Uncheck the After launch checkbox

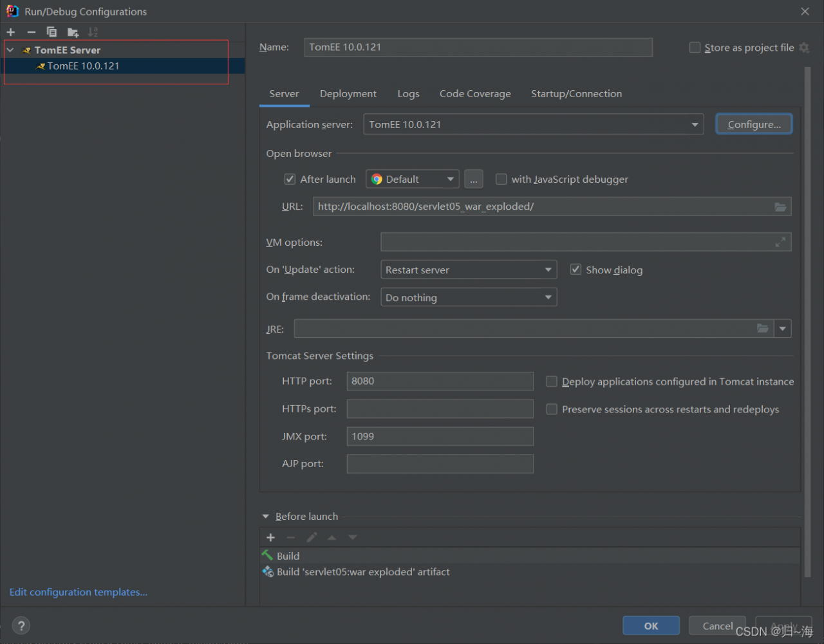tap(290, 179)
